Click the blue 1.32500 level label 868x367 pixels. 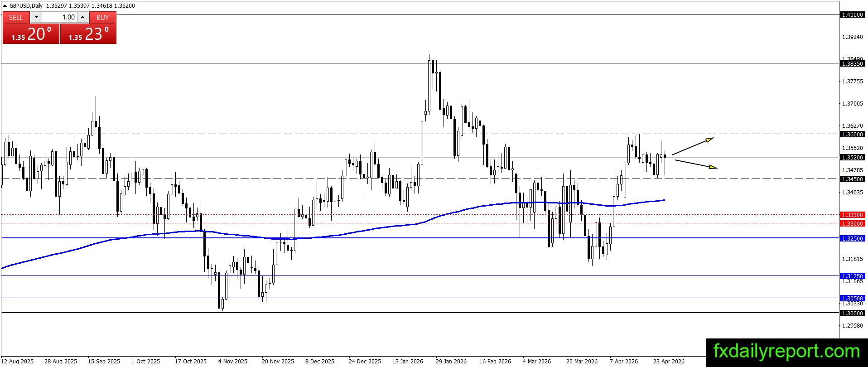coord(852,238)
